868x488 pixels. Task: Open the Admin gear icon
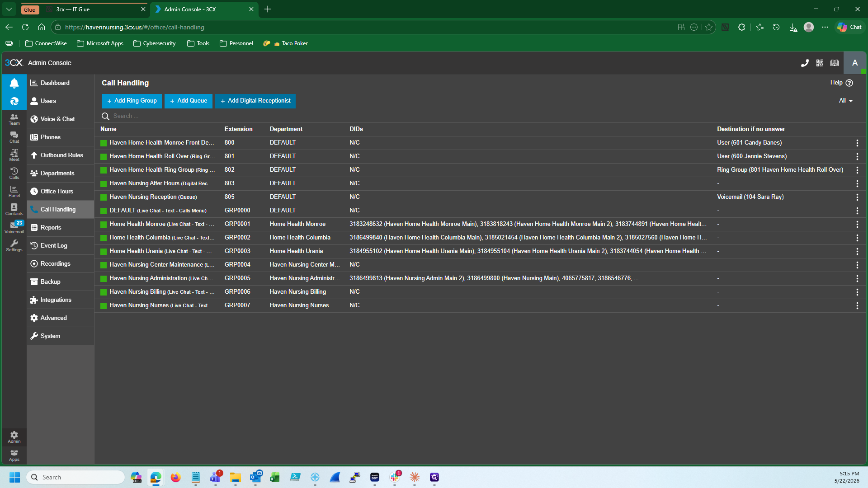14,437
